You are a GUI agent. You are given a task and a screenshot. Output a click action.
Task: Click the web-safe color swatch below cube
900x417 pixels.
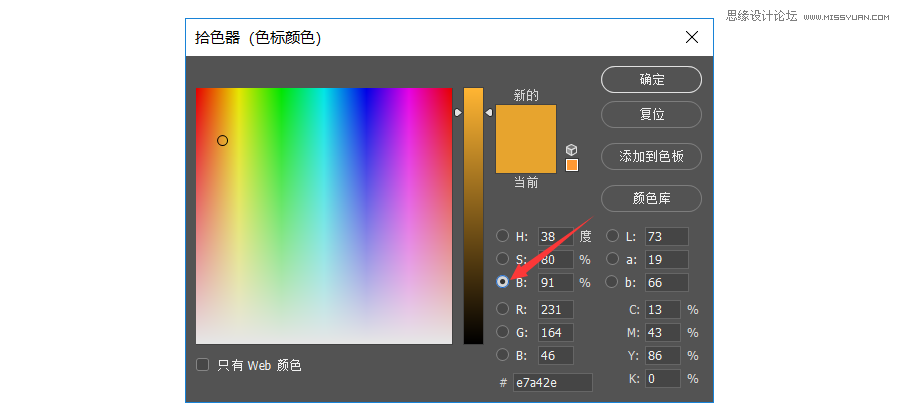[572, 165]
